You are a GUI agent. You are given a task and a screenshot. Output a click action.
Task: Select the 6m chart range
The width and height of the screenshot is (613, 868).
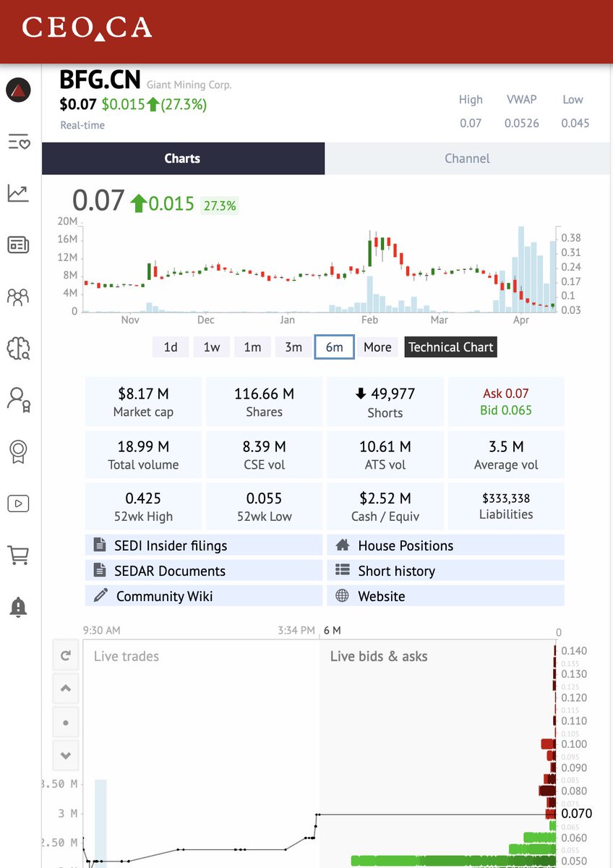point(334,347)
